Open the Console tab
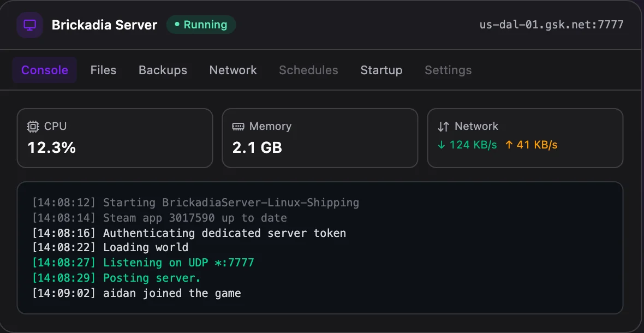Image resolution: width=644 pixels, height=333 pixels. tap(44, 70)
